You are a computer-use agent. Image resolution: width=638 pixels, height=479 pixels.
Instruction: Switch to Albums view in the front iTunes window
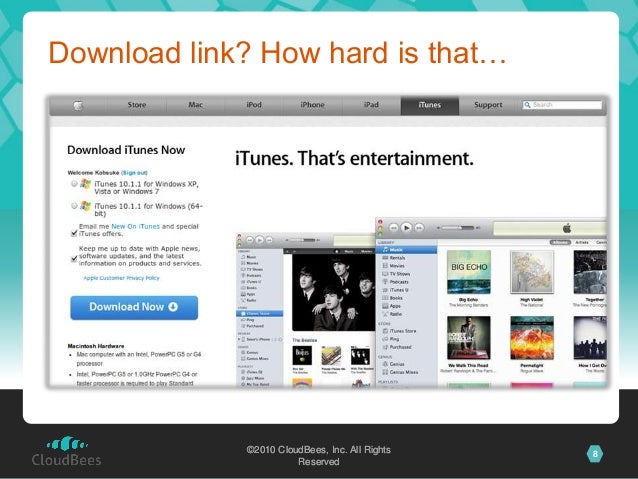pyautogui.click(x=560, y=242)
